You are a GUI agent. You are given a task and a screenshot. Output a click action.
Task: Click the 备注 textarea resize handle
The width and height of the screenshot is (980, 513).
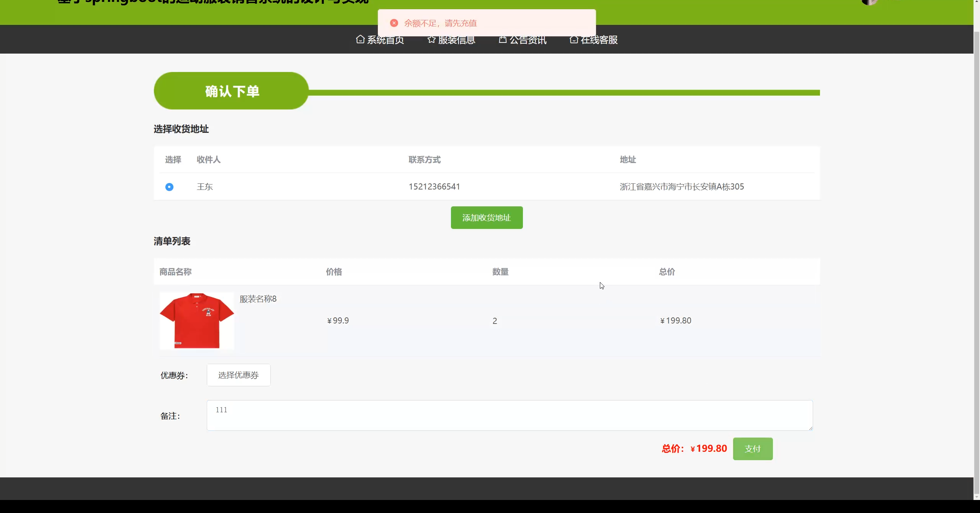pyautogui.click(x=810, y=428)
